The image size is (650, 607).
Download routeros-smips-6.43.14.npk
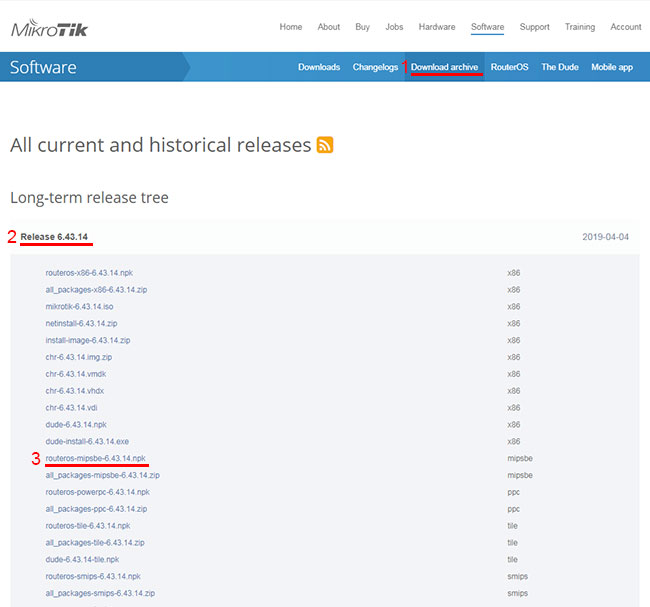(x=93, y=576)
